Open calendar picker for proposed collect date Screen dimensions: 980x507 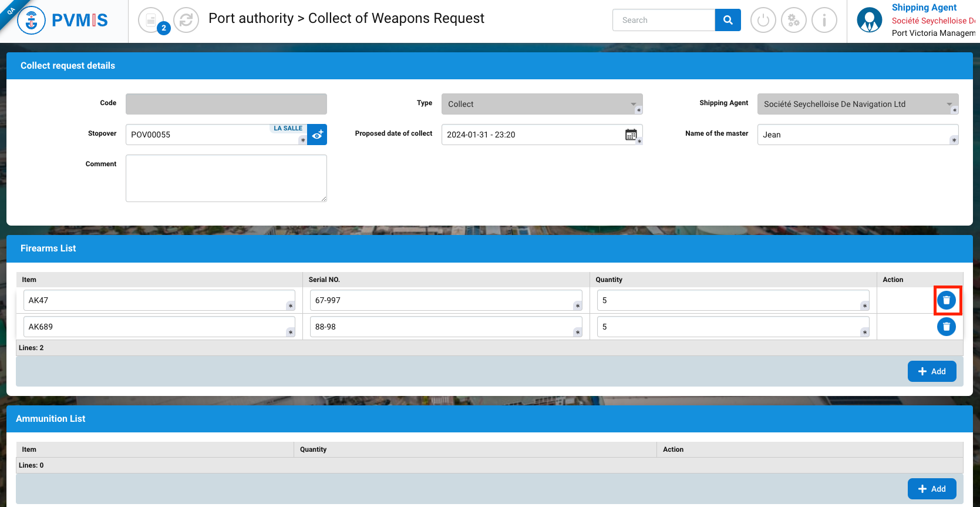coord(631,135)
